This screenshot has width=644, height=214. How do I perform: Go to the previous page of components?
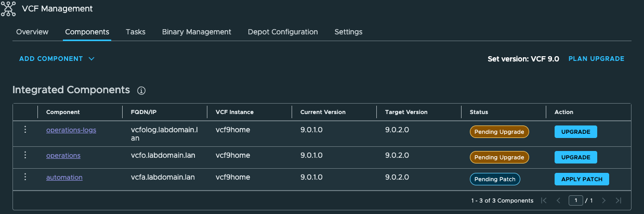coord(558,200)
